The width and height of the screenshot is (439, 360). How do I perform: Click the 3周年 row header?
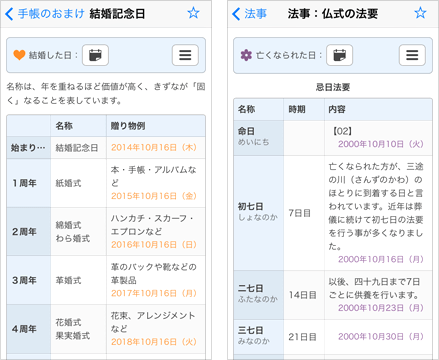coord(29,280)
